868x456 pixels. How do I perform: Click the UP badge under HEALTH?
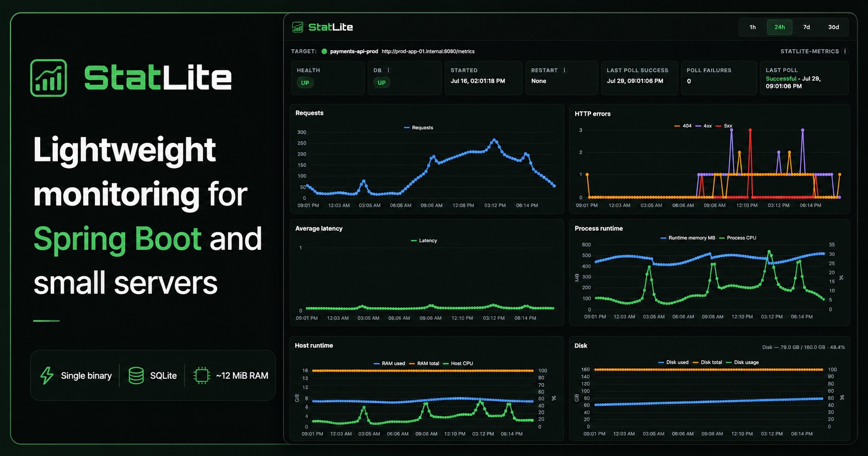coord(305,83)
